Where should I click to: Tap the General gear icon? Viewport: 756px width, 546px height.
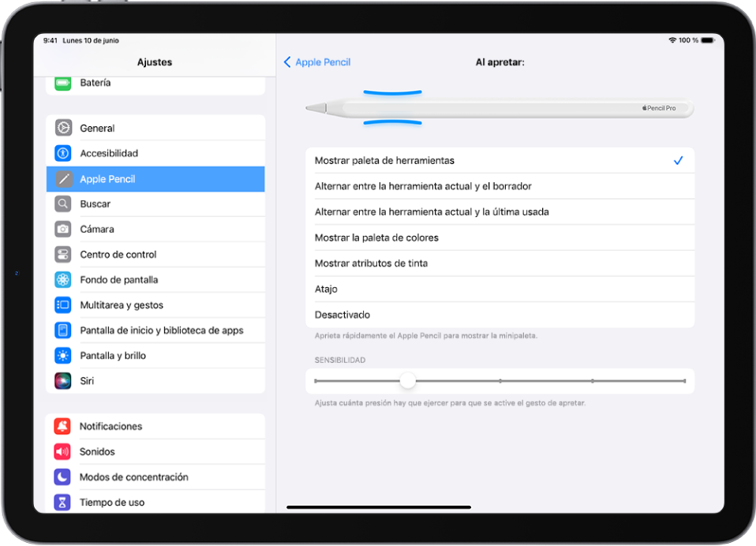(x=63, y=128)
